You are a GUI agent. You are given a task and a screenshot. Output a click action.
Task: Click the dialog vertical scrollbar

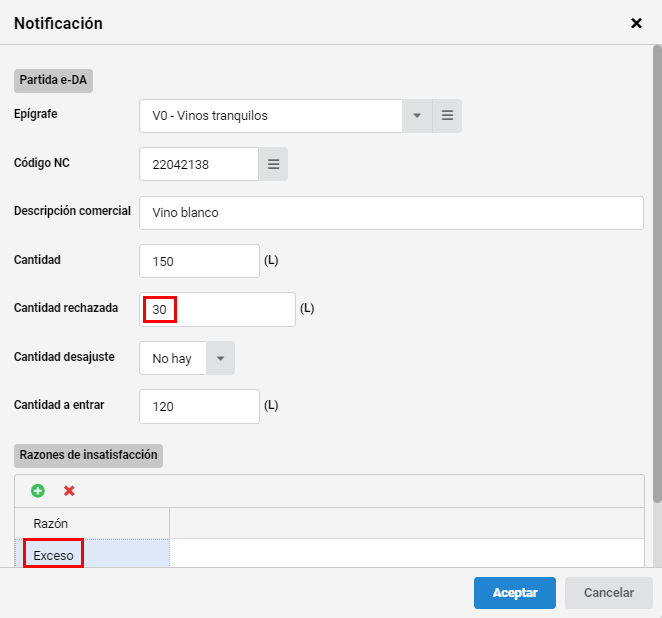click(x=657, y=274)
